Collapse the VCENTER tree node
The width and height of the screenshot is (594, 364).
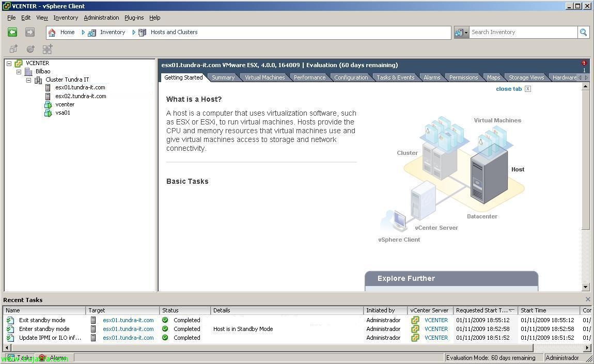pos(9,64)
